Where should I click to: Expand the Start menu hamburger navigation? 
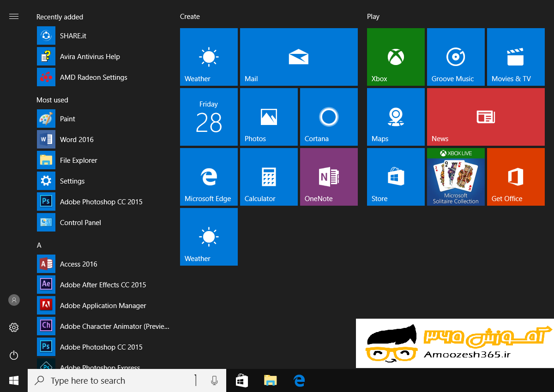[14, 17]
